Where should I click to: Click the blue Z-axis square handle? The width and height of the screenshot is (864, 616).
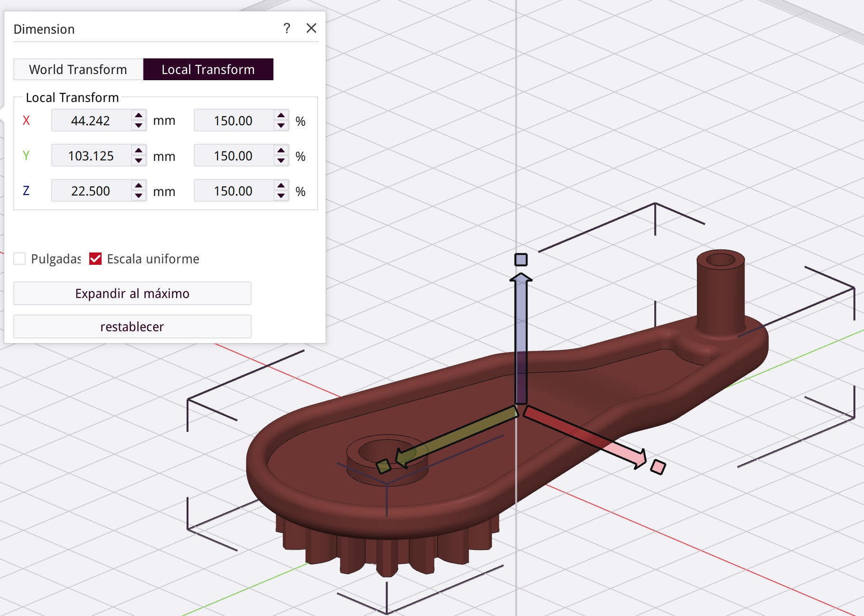(521, 260)
